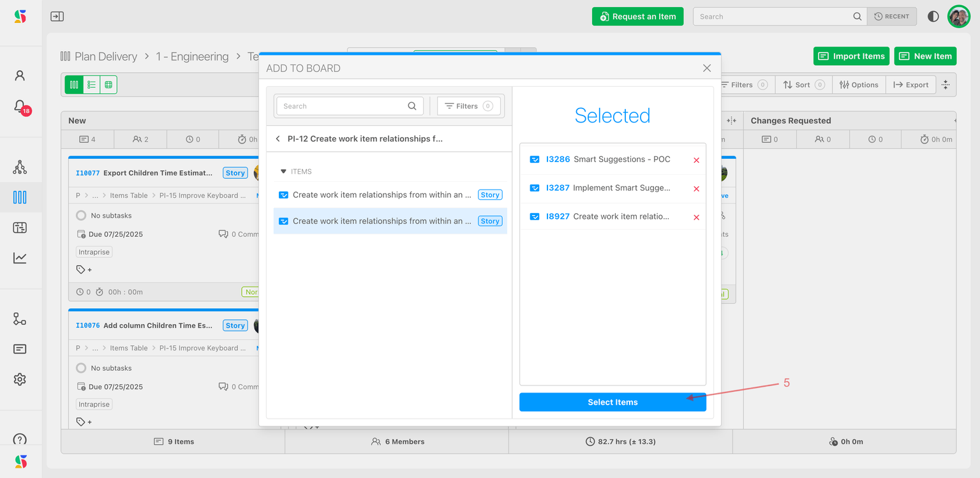Image resolution: width=980 pixels, height=478 pixels.
Task: Switch to list view layout
Action: click(91, 85)
